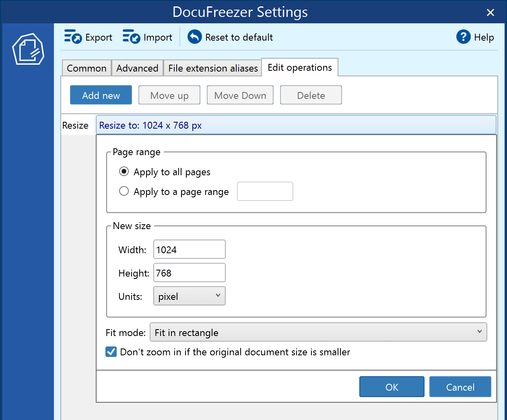Click the DocuFreezer logo in sidebar
507x420 pixels.
point(28,49)
